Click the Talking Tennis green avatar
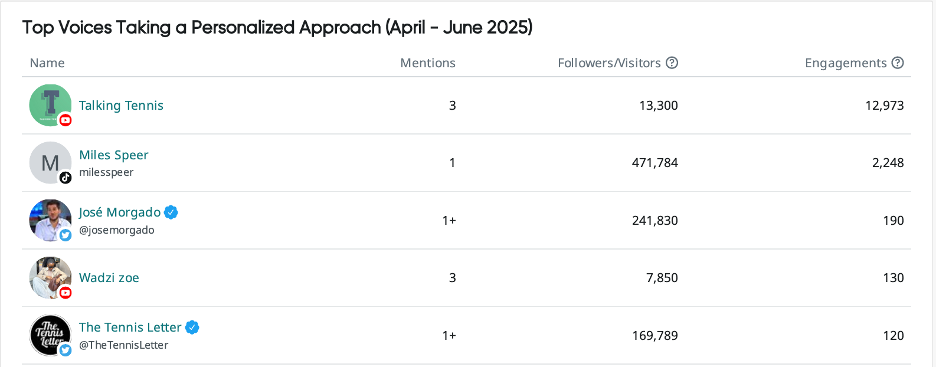 point(50,105)
